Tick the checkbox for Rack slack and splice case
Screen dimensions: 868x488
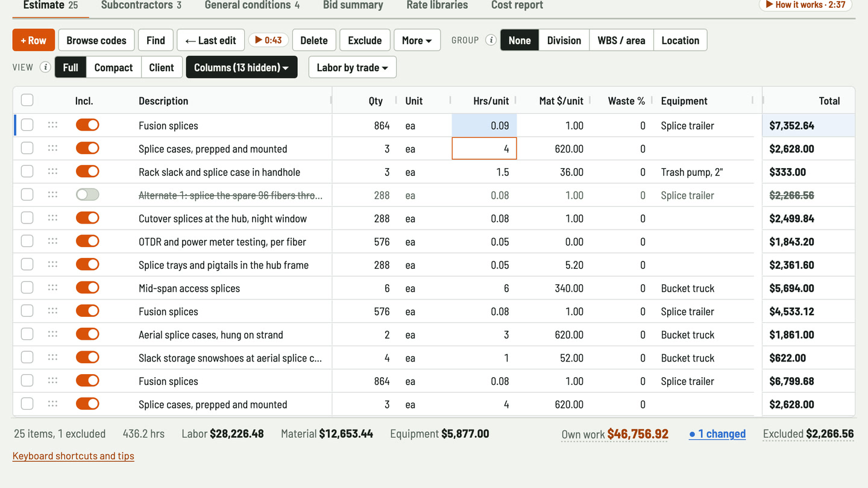(x=27, y=172)
